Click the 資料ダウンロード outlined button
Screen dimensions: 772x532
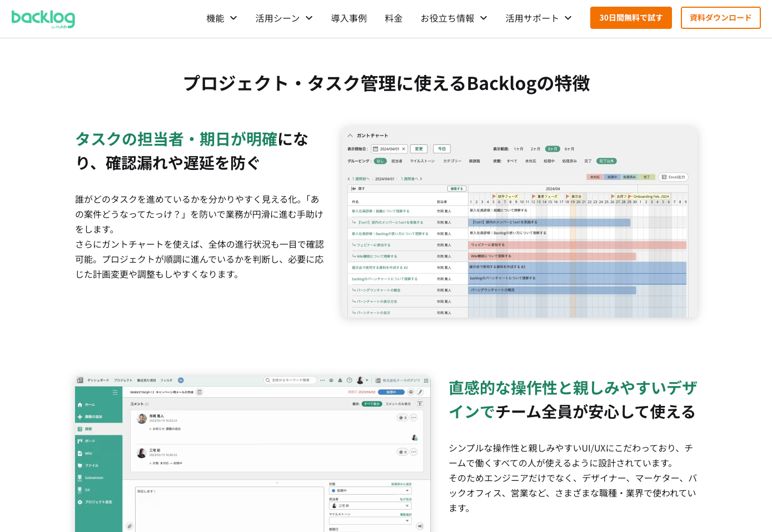tap(721, 18)
